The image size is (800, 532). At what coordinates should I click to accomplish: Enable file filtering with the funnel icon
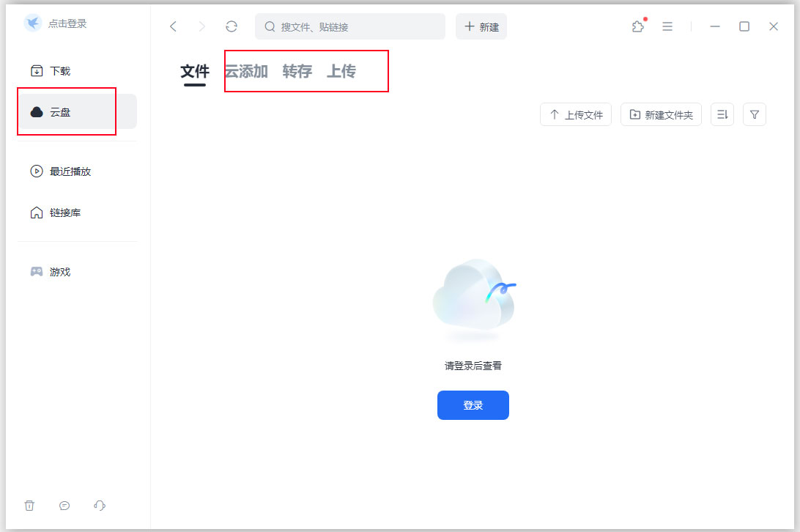click(x=755, y=114)
